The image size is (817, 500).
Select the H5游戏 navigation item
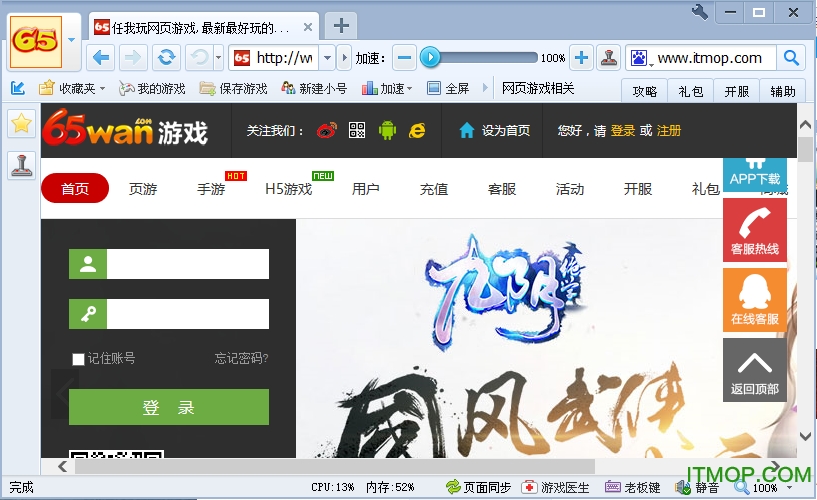click(289, 189)
